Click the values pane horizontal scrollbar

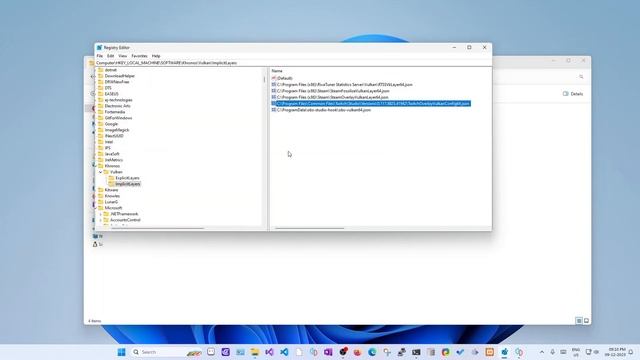(x=309, y=228)
